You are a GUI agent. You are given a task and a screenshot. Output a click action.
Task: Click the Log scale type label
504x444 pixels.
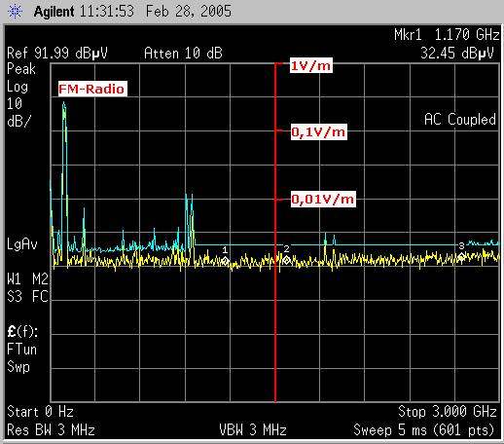click(18, 87)
